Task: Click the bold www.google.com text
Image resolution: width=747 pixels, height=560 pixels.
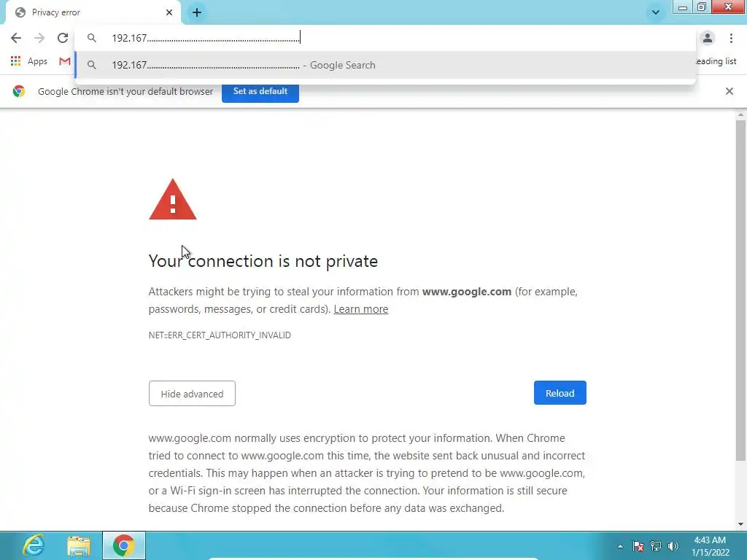Action: [x=467, y=292]
